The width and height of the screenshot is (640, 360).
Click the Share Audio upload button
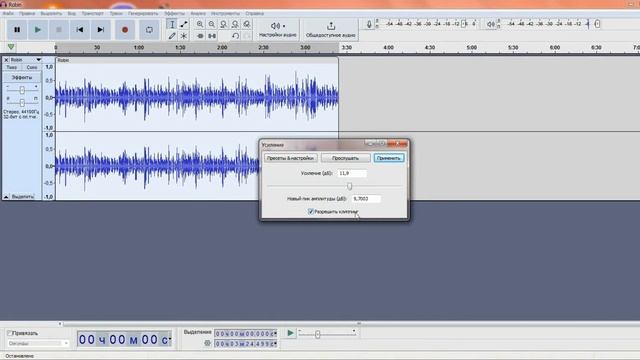pos(331,29)
